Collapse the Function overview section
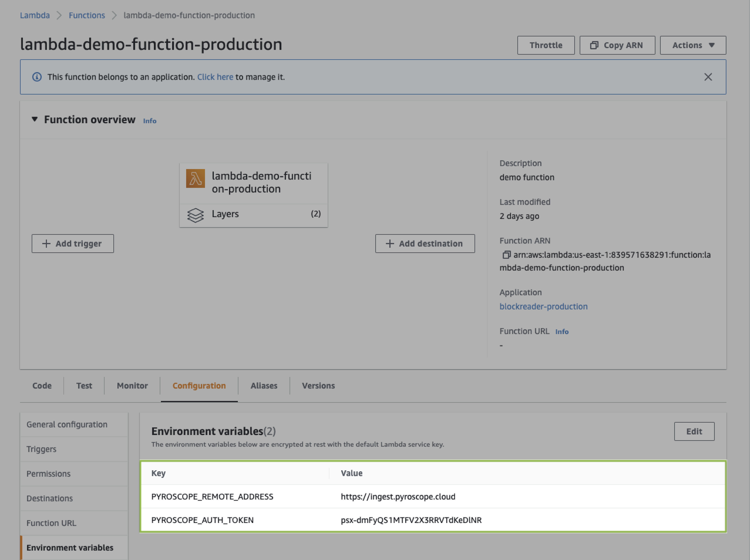 [x=35, y=119]
